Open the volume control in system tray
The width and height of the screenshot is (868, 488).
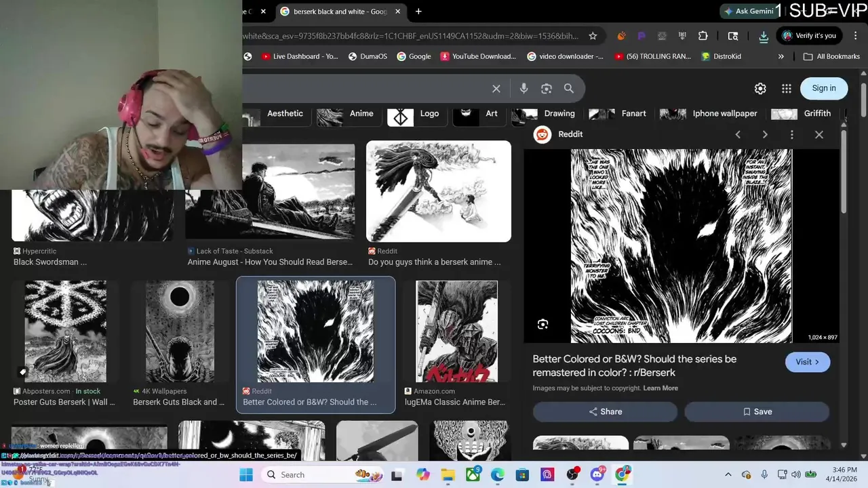click(x=795, y=474)
